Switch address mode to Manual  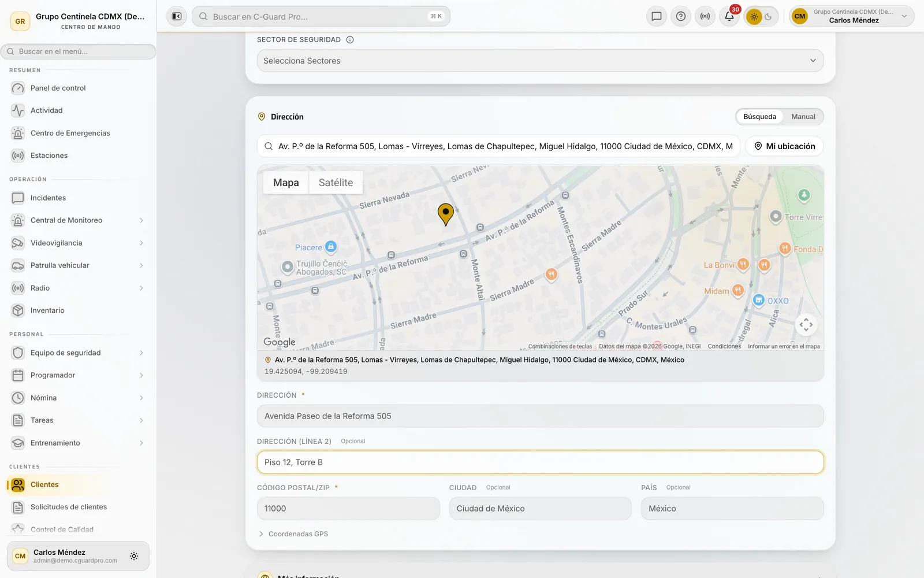click(803, 117)
